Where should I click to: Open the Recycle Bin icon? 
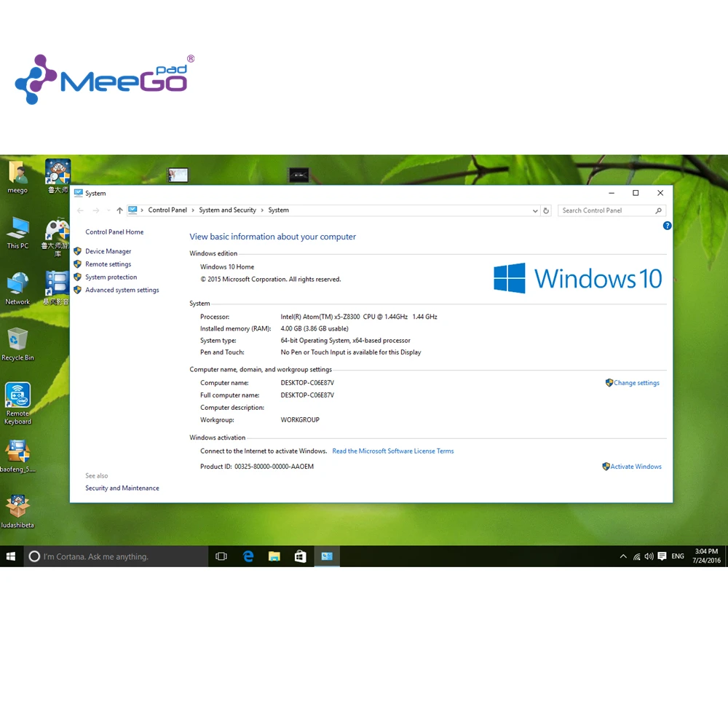point(17,344)
